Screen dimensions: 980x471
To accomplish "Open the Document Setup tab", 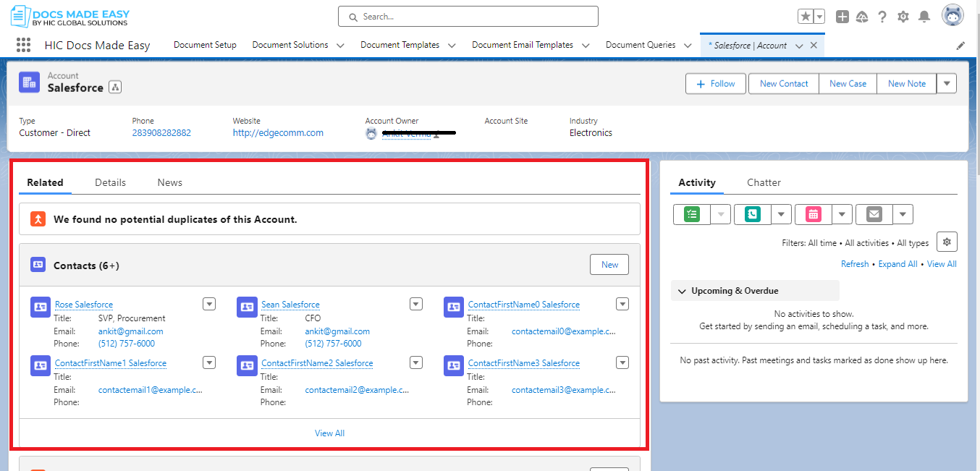I will pos(205,45).
